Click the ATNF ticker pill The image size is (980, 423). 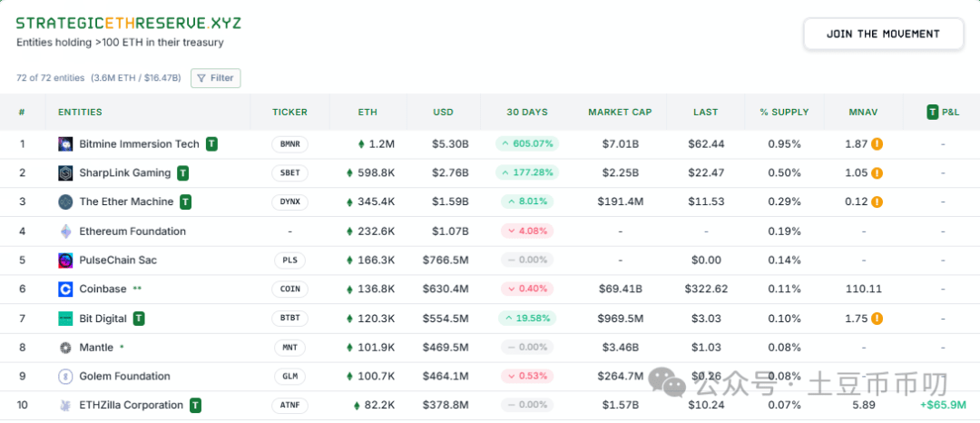tap(290, 406)
